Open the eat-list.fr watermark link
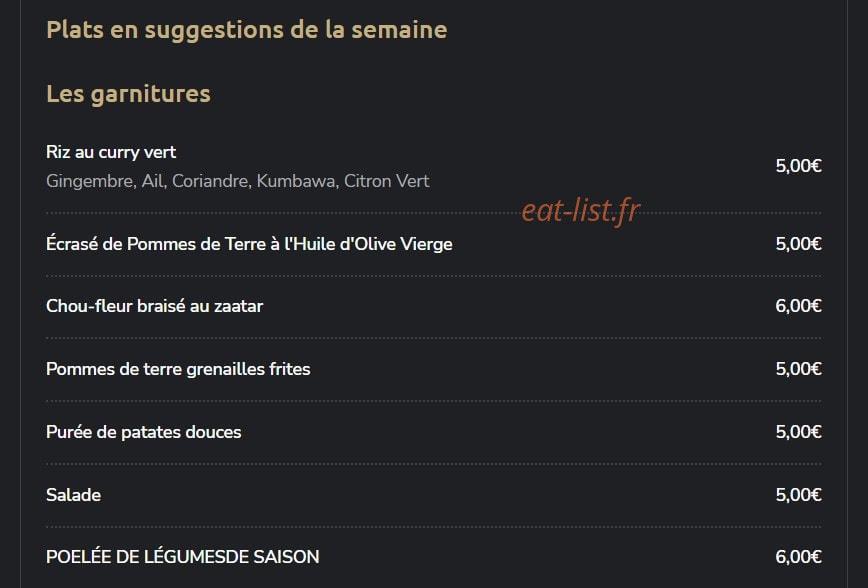Image resolution: width=868 pixels, height=588 pixels. 581,210
